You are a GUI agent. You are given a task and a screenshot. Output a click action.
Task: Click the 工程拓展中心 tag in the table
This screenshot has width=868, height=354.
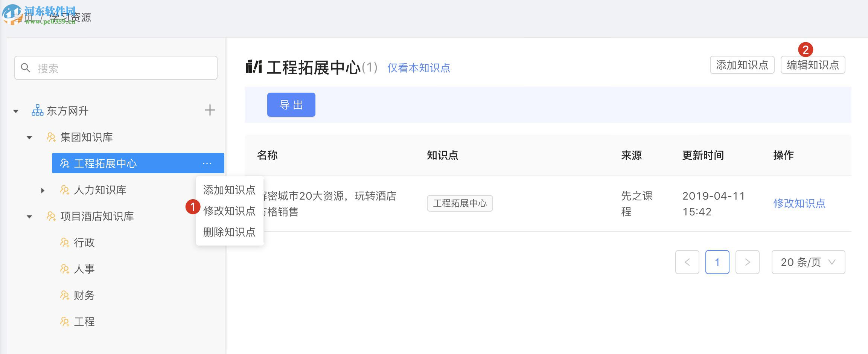460,203
